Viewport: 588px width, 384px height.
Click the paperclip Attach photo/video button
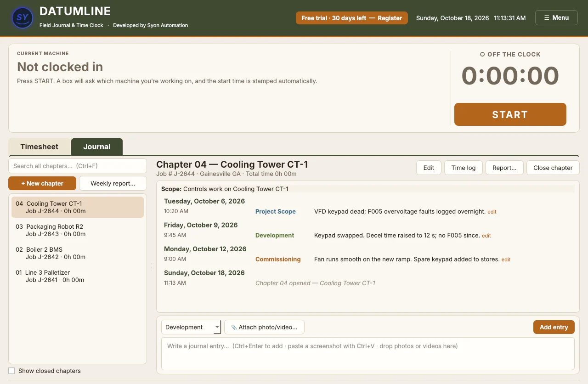click(264, 327)
